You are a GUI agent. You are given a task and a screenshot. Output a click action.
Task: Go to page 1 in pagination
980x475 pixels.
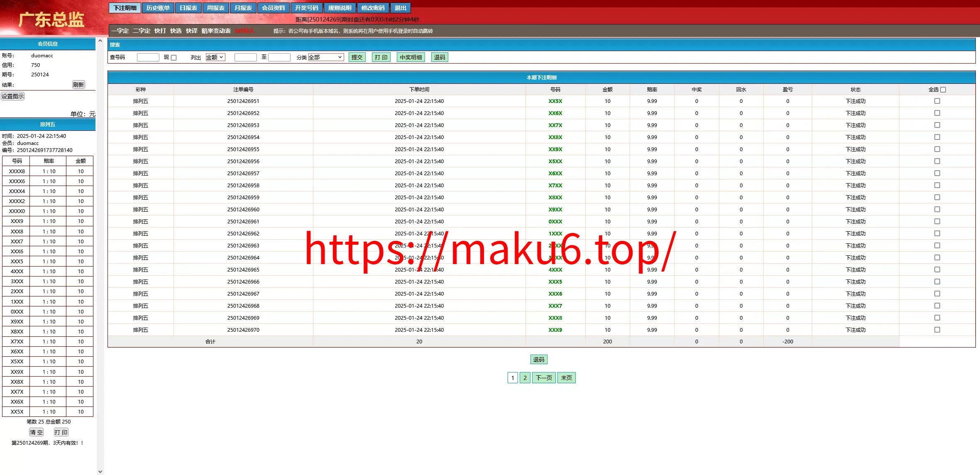(x=513, y=378)
